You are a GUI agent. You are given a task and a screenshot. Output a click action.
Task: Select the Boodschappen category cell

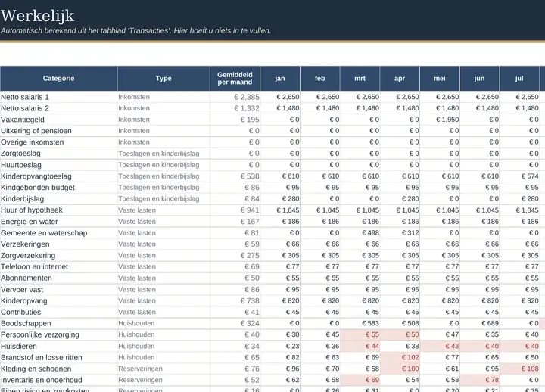pyautogui.click(x=59, y=324)
